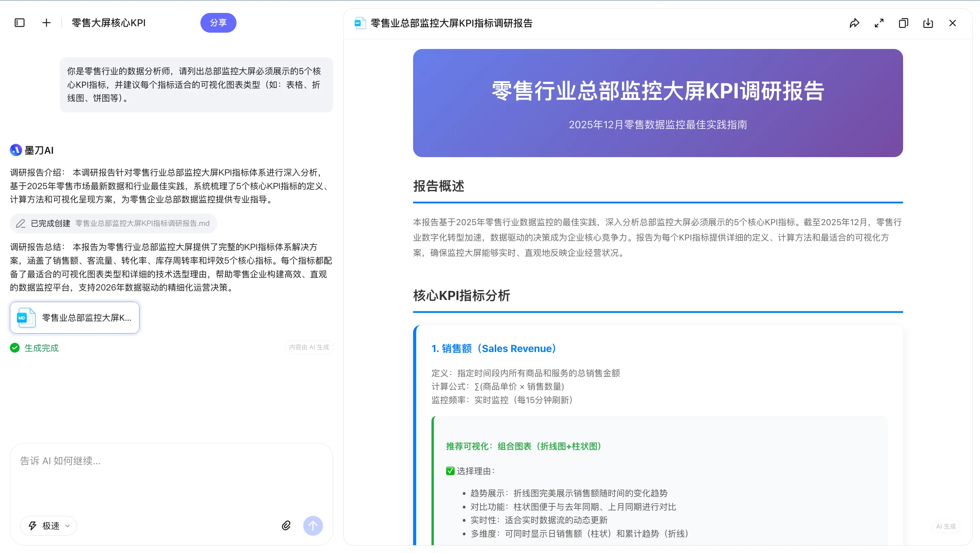Click the 生成完成 status indicator
Image resolution: width=980 pixels, height=553 pixels.
[x=34, y=348]
